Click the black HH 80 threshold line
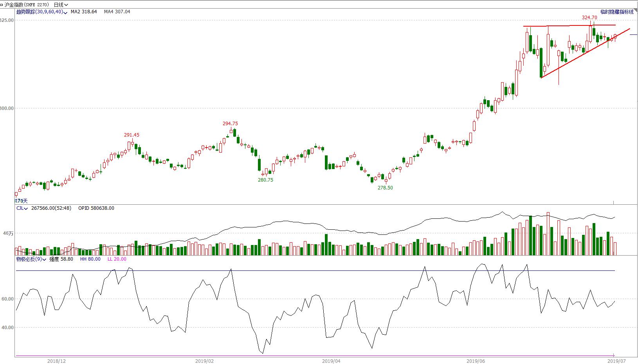 [315, 270]
